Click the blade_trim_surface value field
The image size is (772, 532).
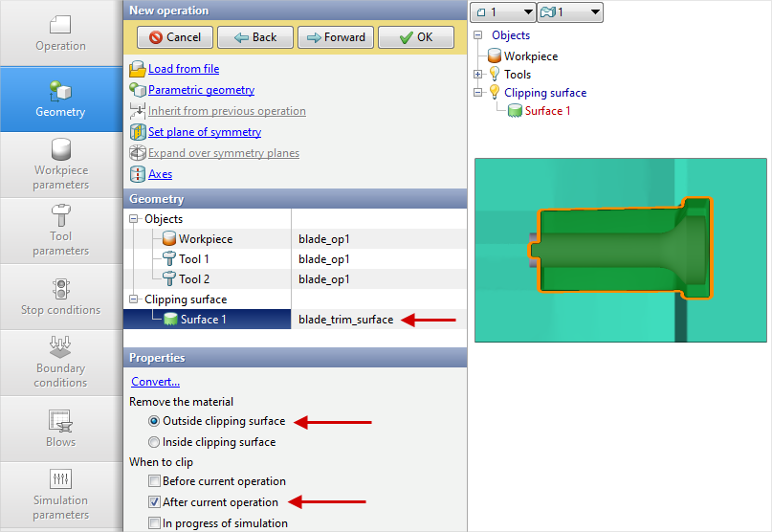[x=345, y=320]
